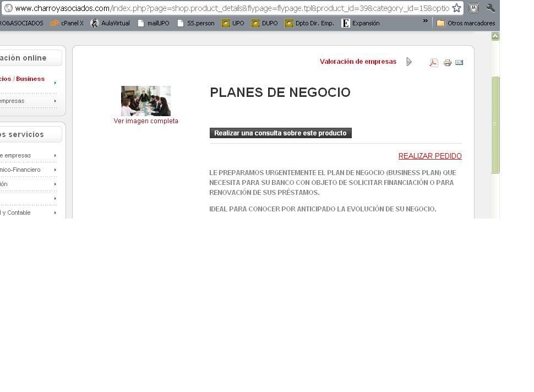Screen dimensions: 534x392
Task: Email this product with the envelope icon
Action: 459,62
